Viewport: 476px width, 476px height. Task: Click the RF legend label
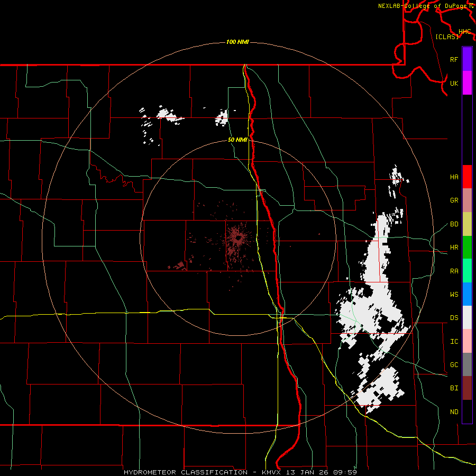click(454, 59)
